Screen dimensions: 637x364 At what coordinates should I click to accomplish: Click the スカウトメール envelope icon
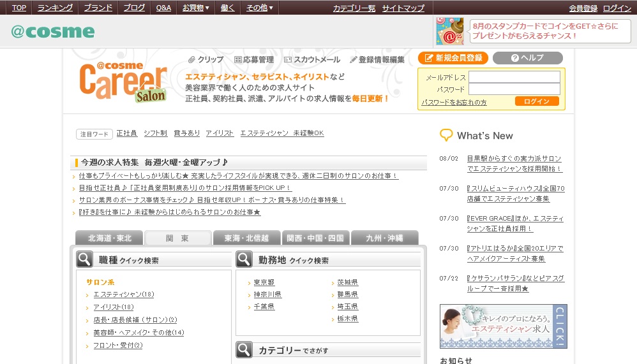pyautogui.click(x=288, y=60)
